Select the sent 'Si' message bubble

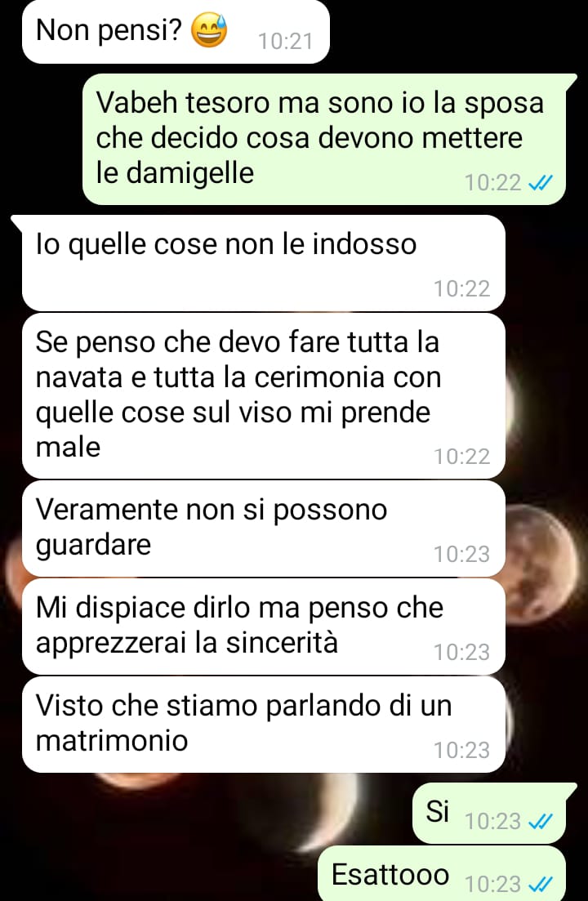click(x=495, y=813)
